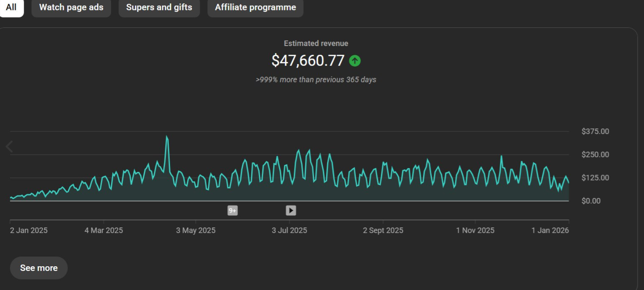Viewport: 644px width, 290px height.
Task: Go to previous period with left chevron
Action: coord(10,146)
